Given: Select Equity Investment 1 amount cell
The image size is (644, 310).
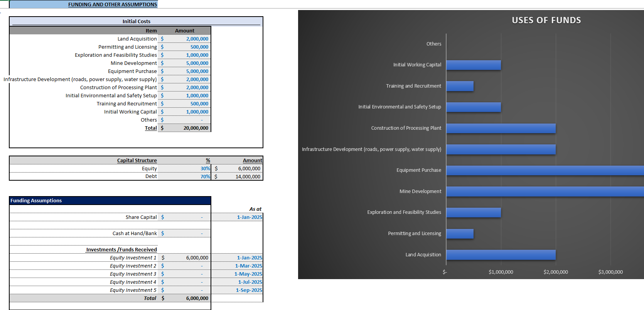Looking at the screenshot, I should coord(184,257).
